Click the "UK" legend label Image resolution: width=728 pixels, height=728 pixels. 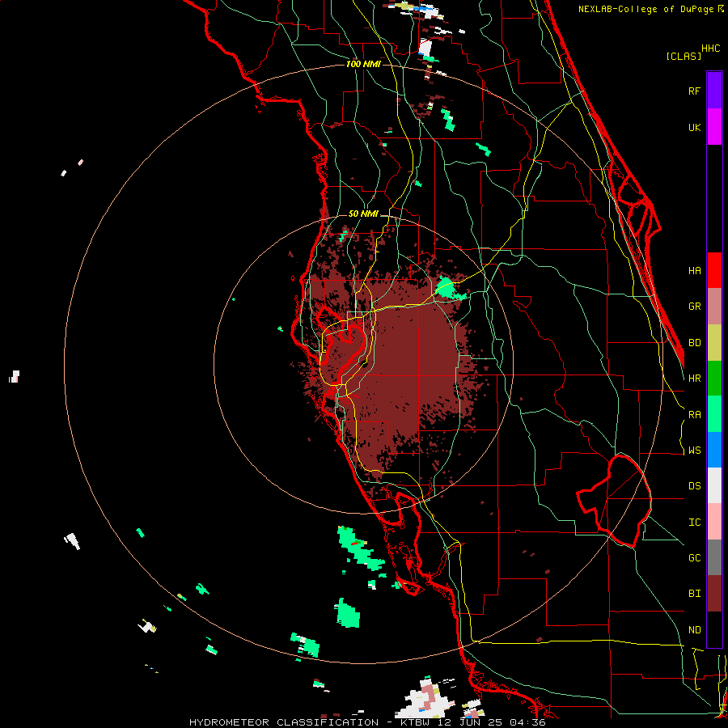point(694,127)
